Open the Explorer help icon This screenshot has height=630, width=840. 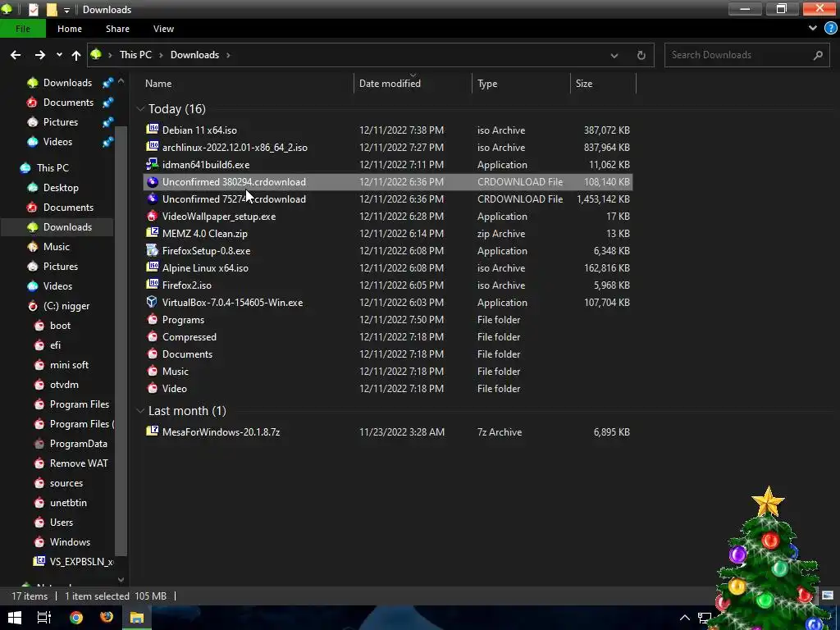[x=830, y=29]
